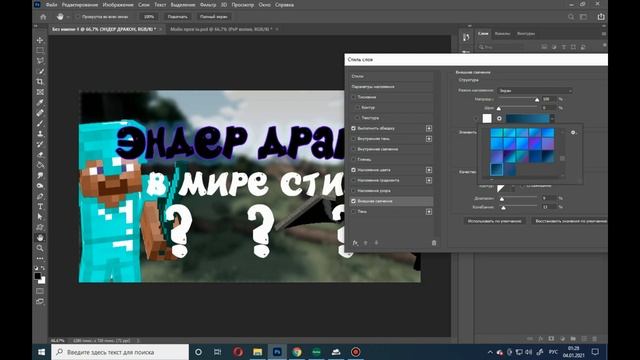The image size is (640, 360).
Task: Click the fx icon in Layer Style dialog
Action: (x=355, y=243)
